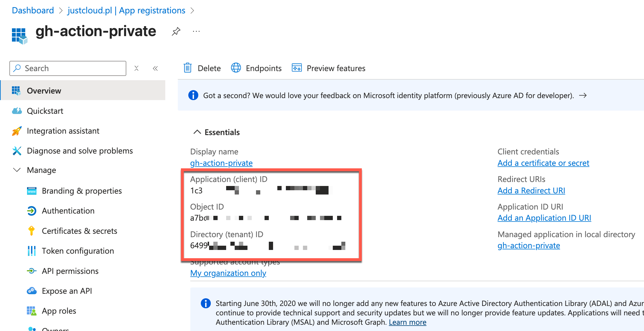Click the App roles icon
The width and height of the screenshot is (644, 331).
pyautogui.click(x=32, y=311)
